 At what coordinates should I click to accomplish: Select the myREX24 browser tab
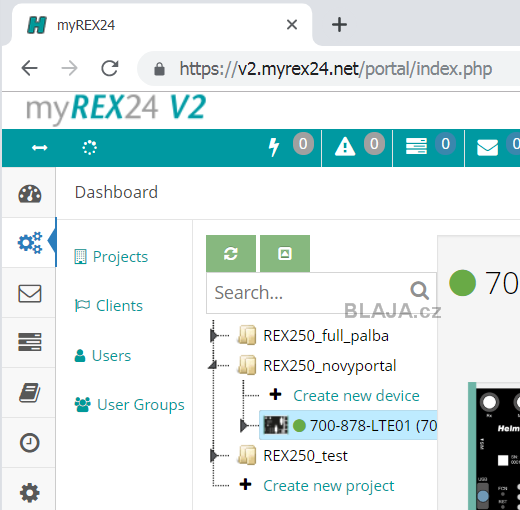click(162, 25)
